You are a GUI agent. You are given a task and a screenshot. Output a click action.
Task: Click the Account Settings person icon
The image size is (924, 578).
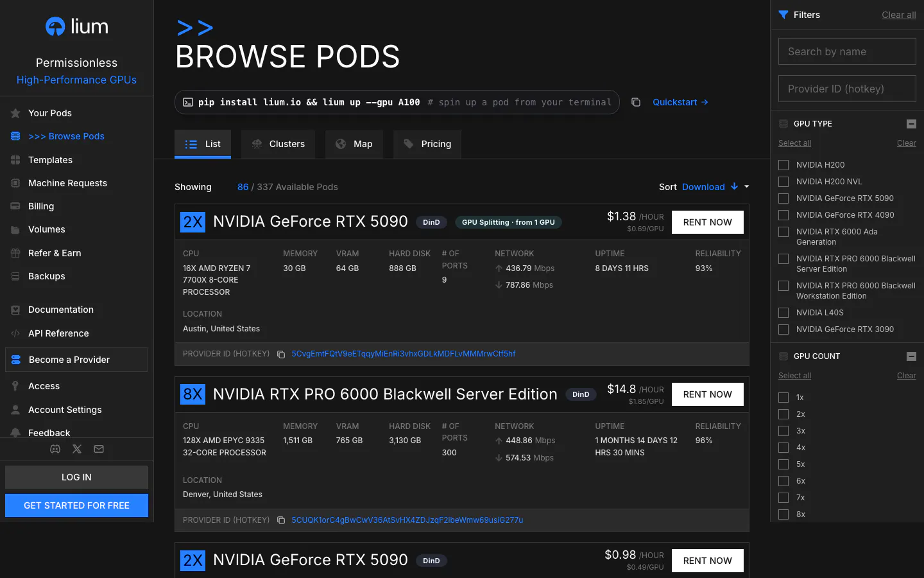tap(15, 410)
